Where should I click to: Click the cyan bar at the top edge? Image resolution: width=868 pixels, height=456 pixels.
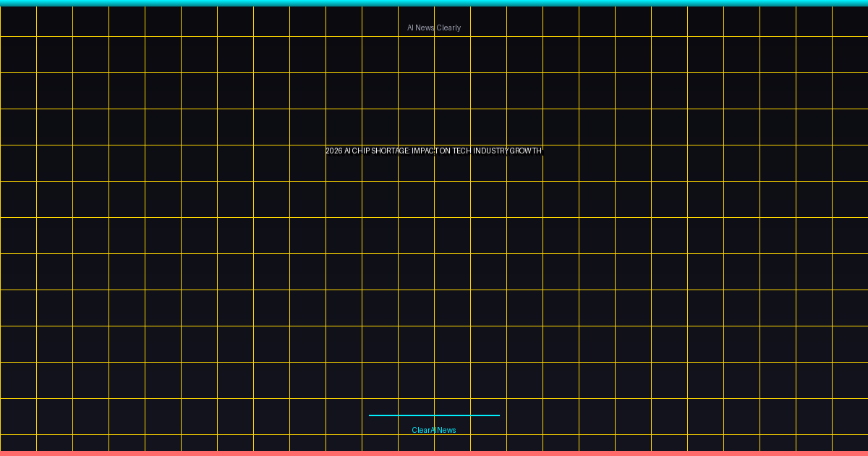(x=434, y=3)
